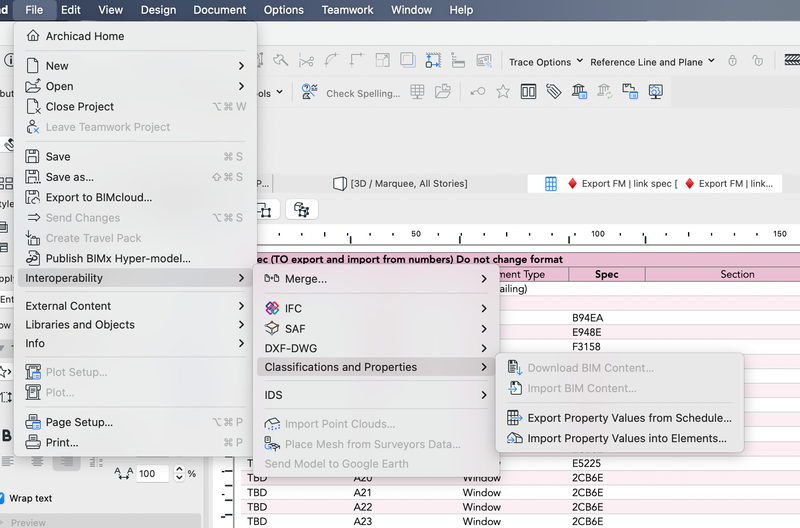Click the 100 percent width input field
The image size is (800, 528).
(x=153, y=473)
